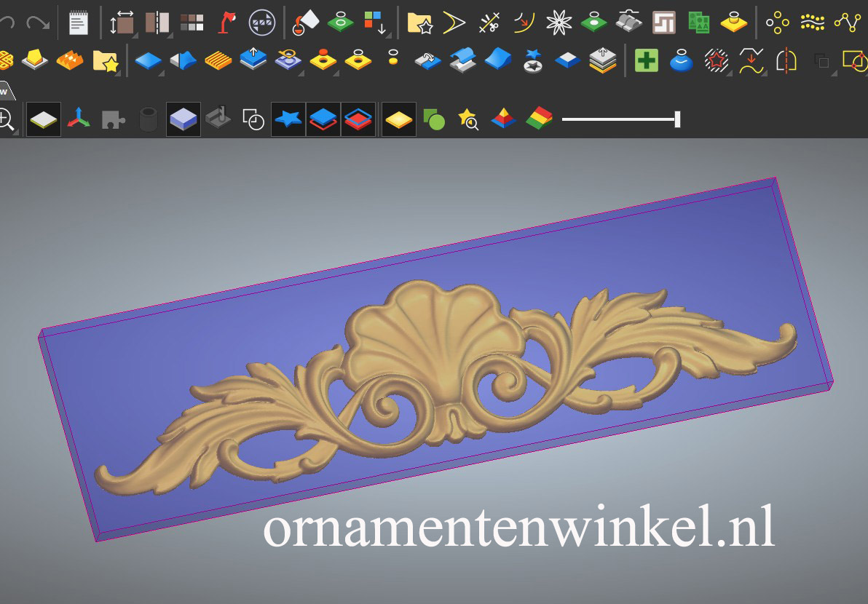Expand the mirror split-panel flyout
Viewport: 868px width, 604px height.
coord(169,35)
